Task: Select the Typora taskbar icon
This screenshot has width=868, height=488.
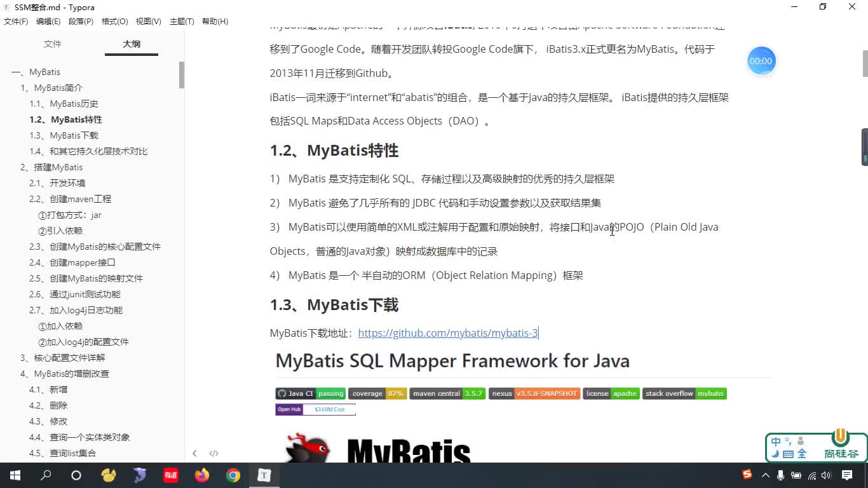Action: click(264, 475)
